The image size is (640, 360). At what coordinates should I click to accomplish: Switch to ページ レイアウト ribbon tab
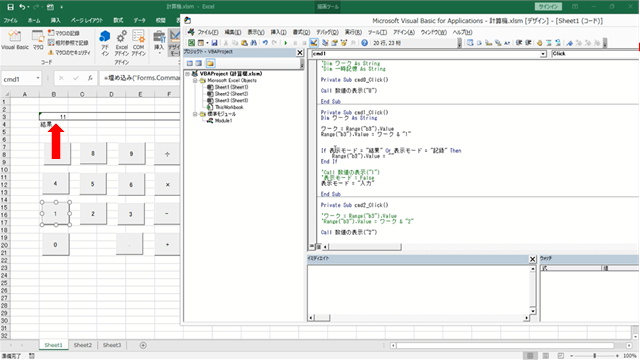coord(87,20)
